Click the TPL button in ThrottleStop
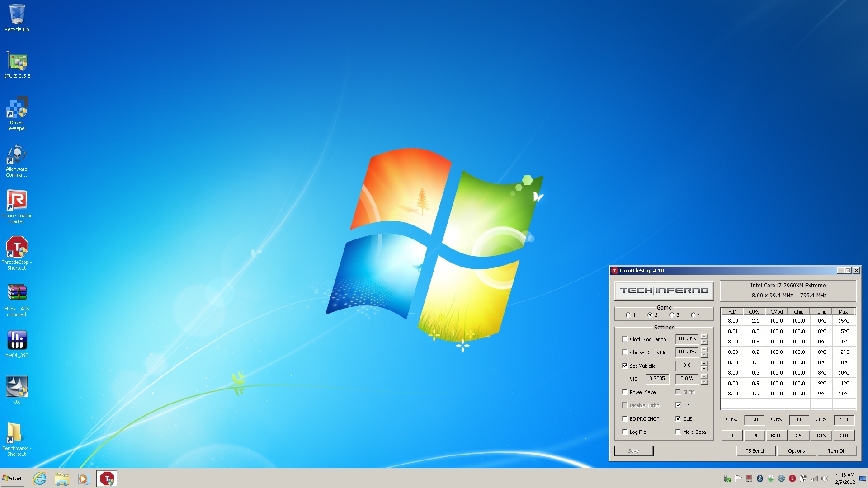Screen dimensions: 868x488 (x=754, y=436)
